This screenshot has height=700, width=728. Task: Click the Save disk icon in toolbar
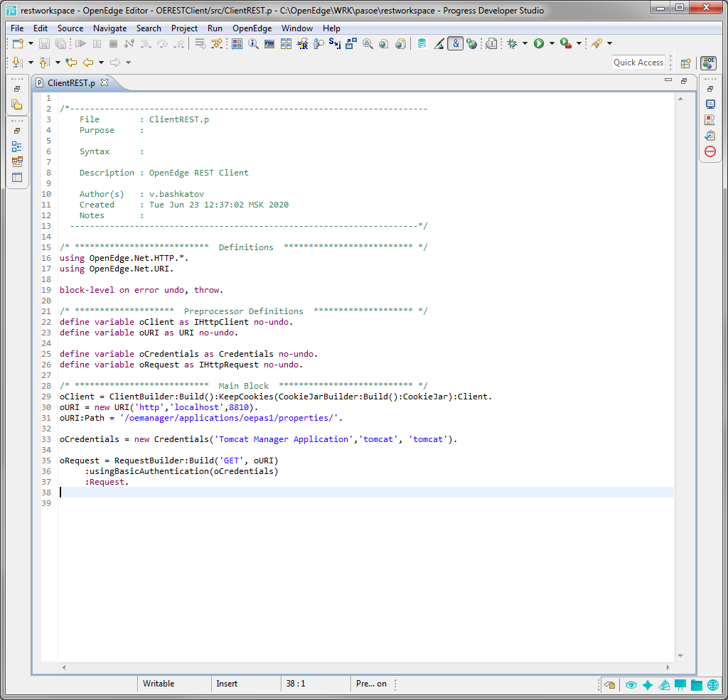[44, 43]
